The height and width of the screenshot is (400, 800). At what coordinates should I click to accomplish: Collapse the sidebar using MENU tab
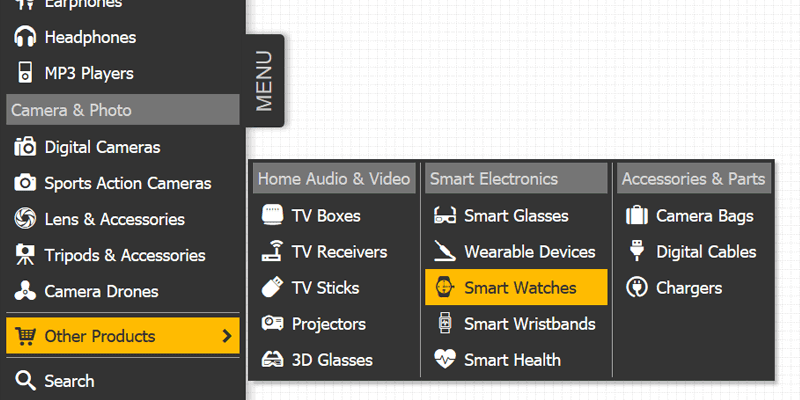pos(264,81)
